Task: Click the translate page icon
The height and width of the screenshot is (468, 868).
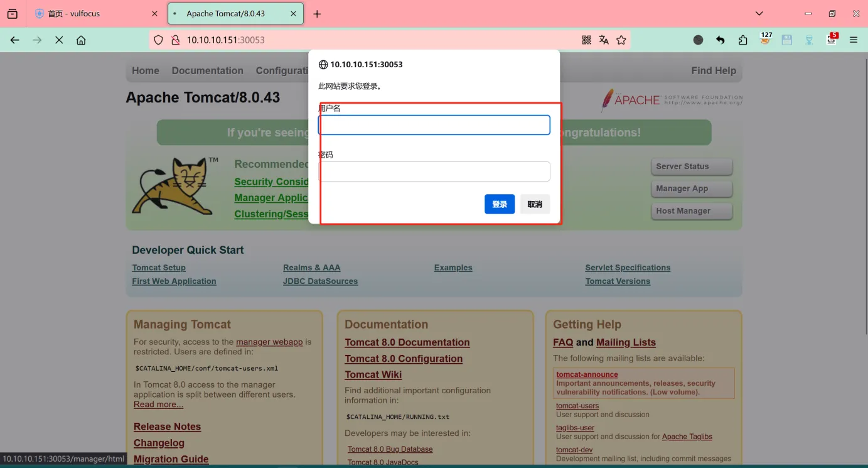Action: click(604, 40)
